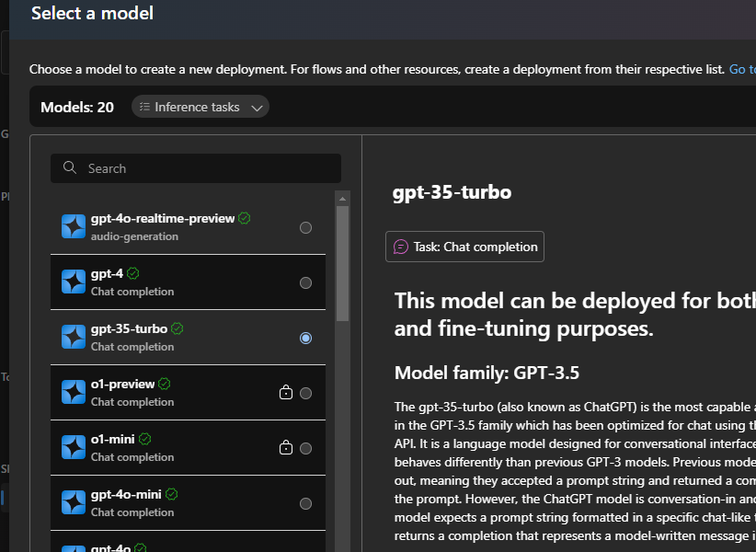Viewport: 756px width, 552px height.
Task: Click the gpt-4o-realtime-preview model icon
Action: coord(74,226)
